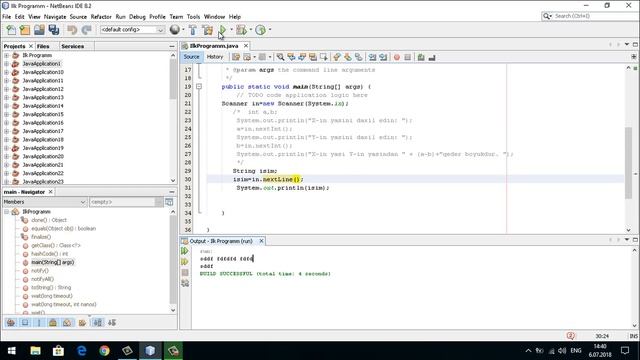Click the Debug Project icon

pos(241,30)
